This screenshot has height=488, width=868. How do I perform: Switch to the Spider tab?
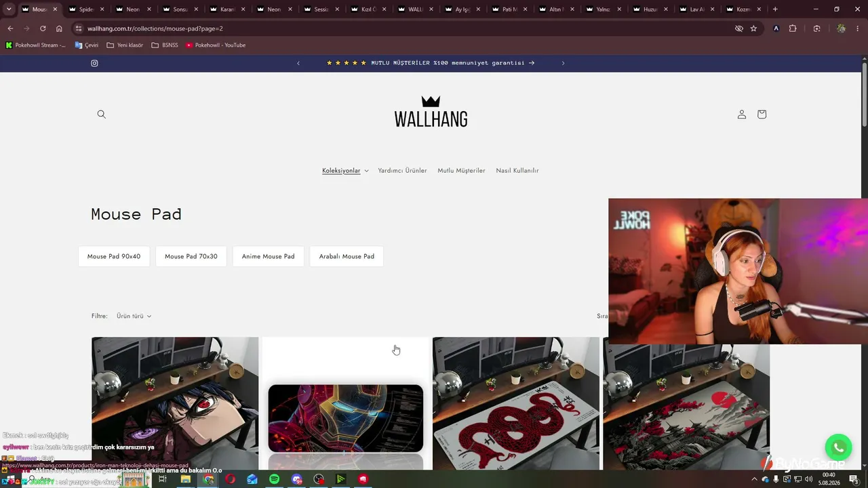pyautogui.click(x=86, y=9)
